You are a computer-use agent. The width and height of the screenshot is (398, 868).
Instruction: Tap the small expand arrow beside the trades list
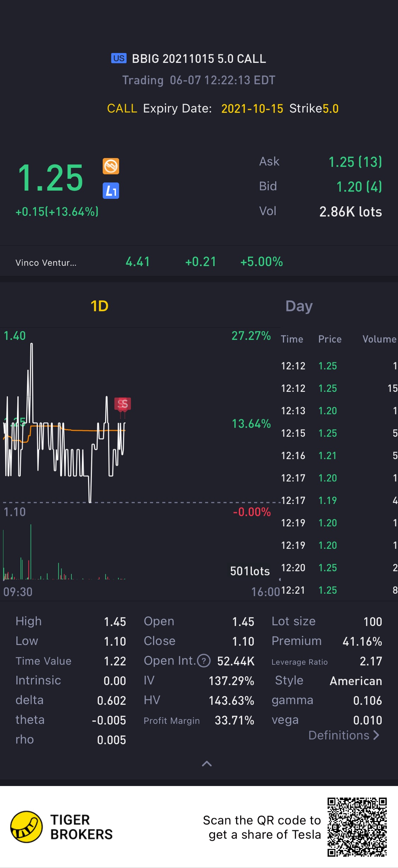280,580
